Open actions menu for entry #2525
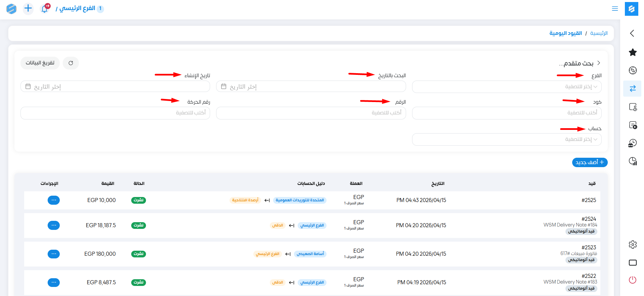The width and height of the screenshot is (644, 296). click(x=54, y=200)
